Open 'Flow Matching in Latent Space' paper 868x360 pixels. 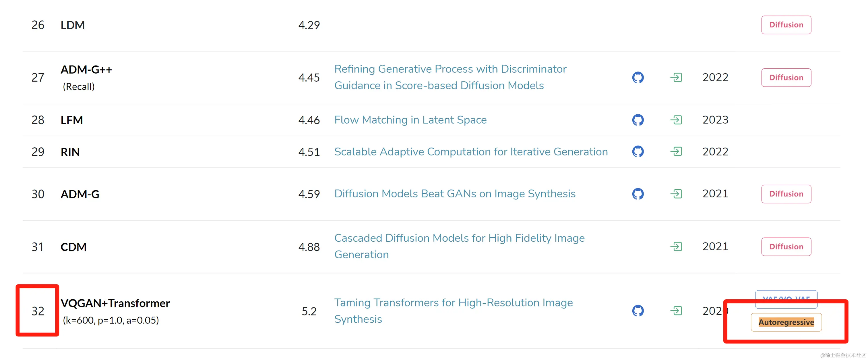(410, 120)
